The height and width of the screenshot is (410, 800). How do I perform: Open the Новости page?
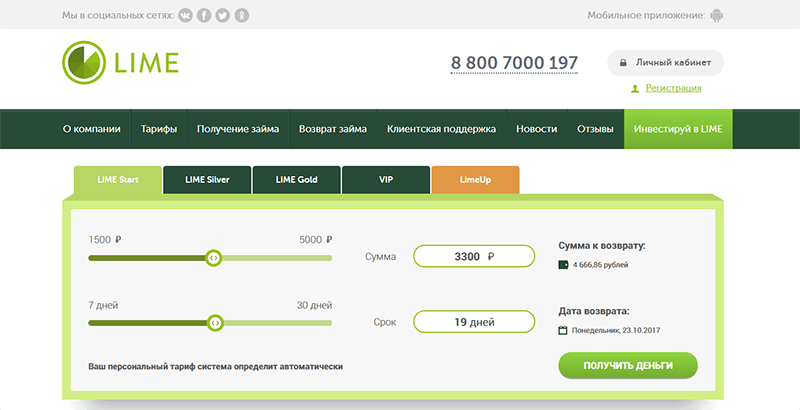pos(536,129)
